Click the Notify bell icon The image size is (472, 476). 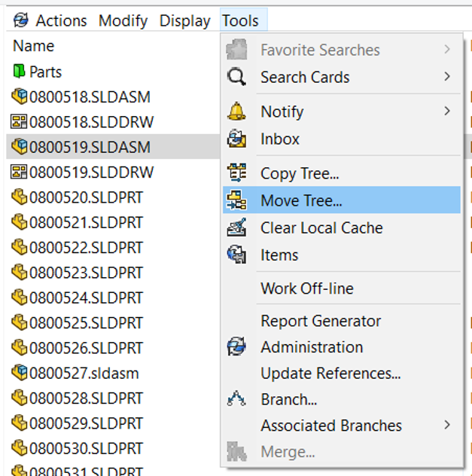[236, 111]
